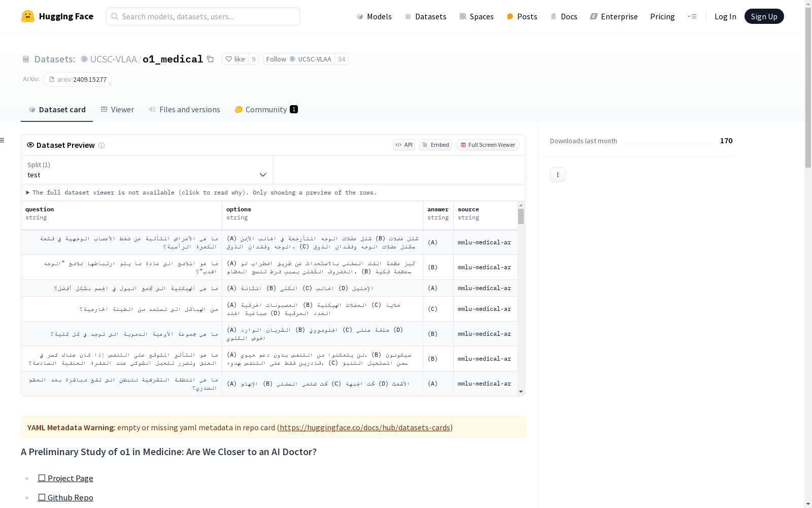Click the API button

pos(404,145)
